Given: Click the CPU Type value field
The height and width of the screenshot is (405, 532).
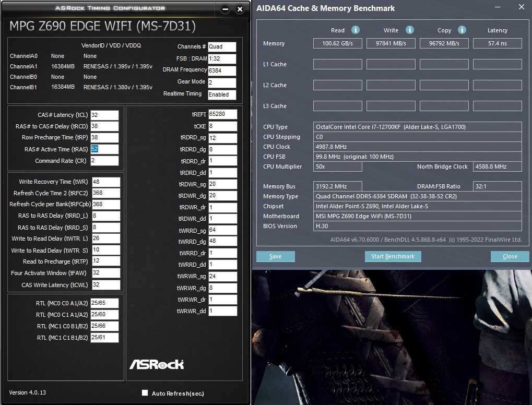Looking at the screenshot, I should point(417,127).
